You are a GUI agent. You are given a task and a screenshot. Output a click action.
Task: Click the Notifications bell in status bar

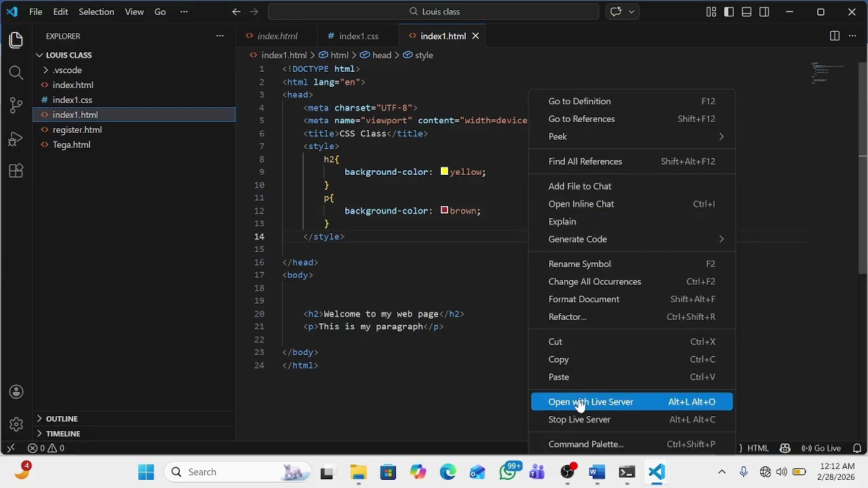857,448
